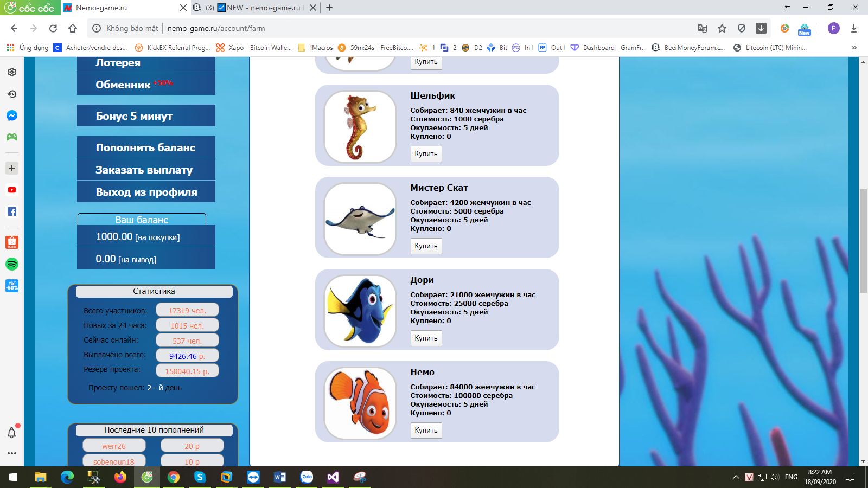Open browser downloads arrow at far right
This screenshot has width=868, height=488.
[854, 28]
